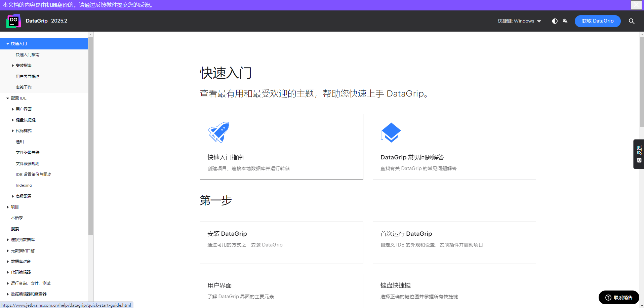Click the sidebar vertical scrollbar
644x308 pixels.
coord(90,134)
